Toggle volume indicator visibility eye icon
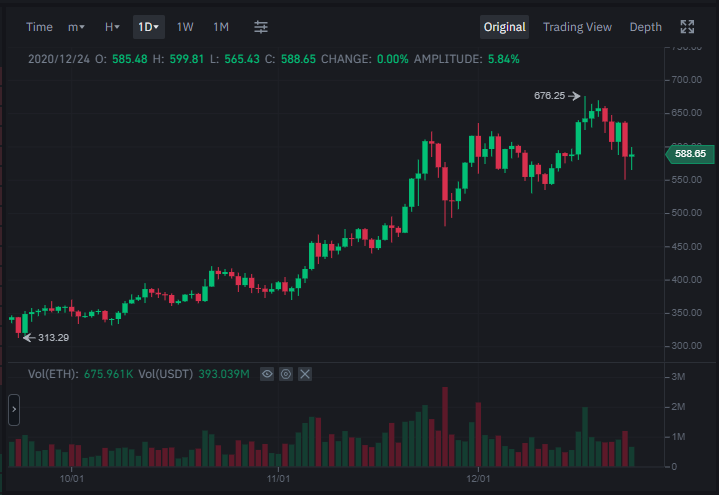The height and width of the screenshot is (495, 719). click(267, 374)
